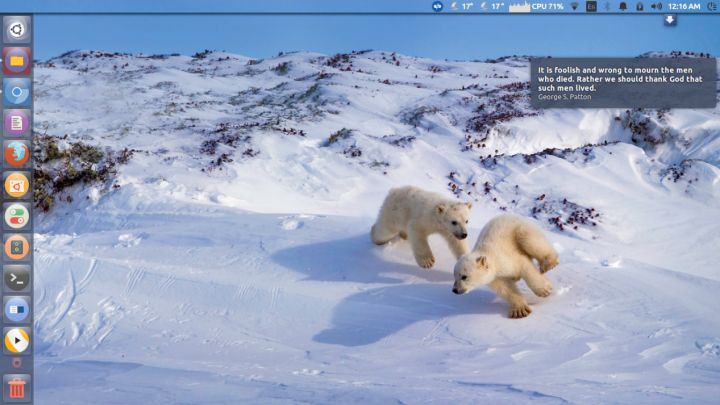Open the orange speaker app in dock
This screenshot has width=720, height=405.
pos(16,246)
